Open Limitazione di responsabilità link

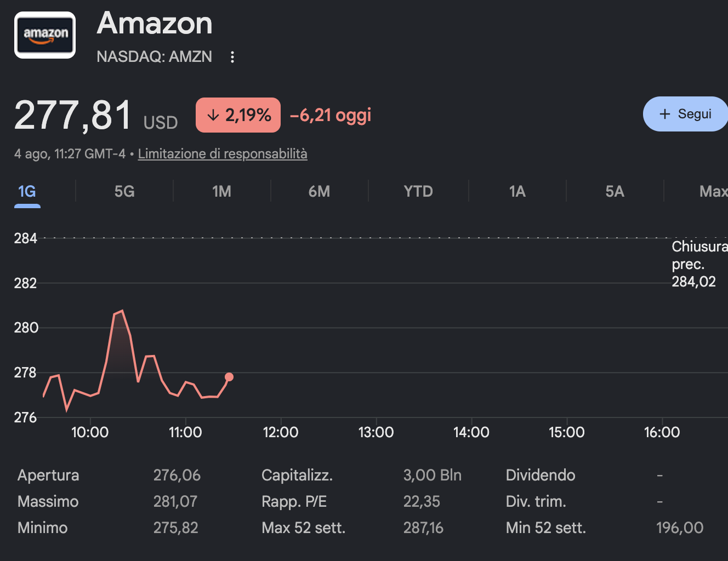(223, 154)
